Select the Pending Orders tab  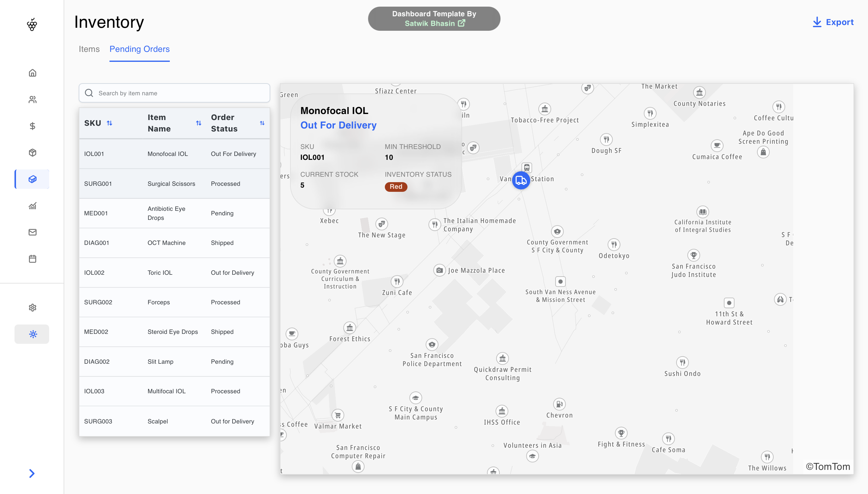pyautogui.click(x=139, y=49)
